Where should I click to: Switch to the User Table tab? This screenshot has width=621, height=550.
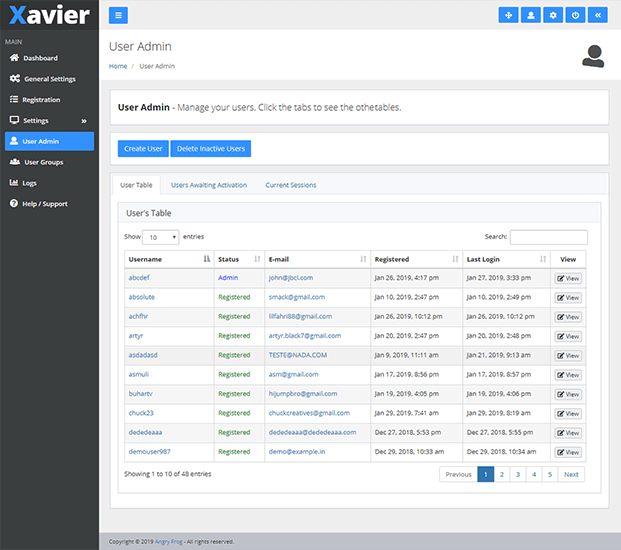[136, 185]
